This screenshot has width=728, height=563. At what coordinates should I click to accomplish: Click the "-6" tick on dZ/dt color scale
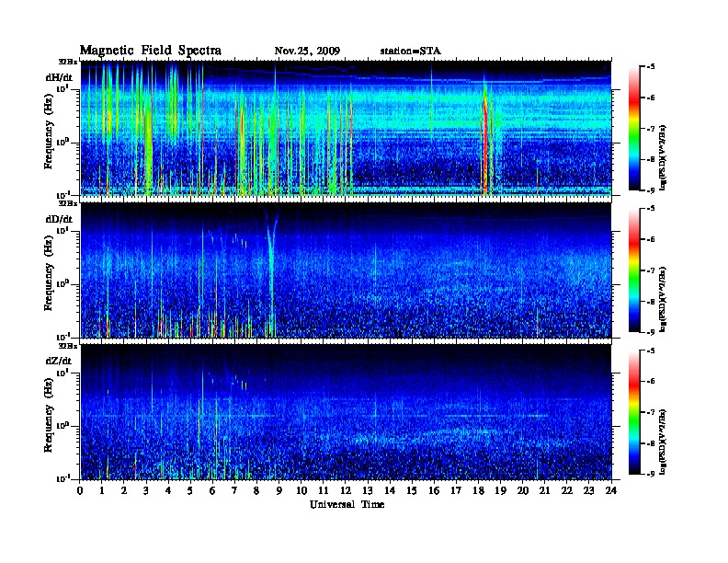(x=651, y=382)
